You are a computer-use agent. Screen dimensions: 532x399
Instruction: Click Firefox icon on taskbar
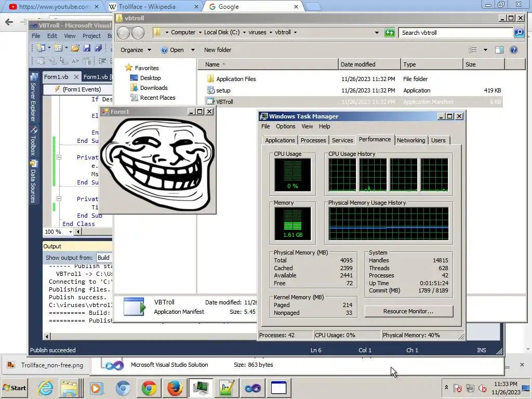175,388
